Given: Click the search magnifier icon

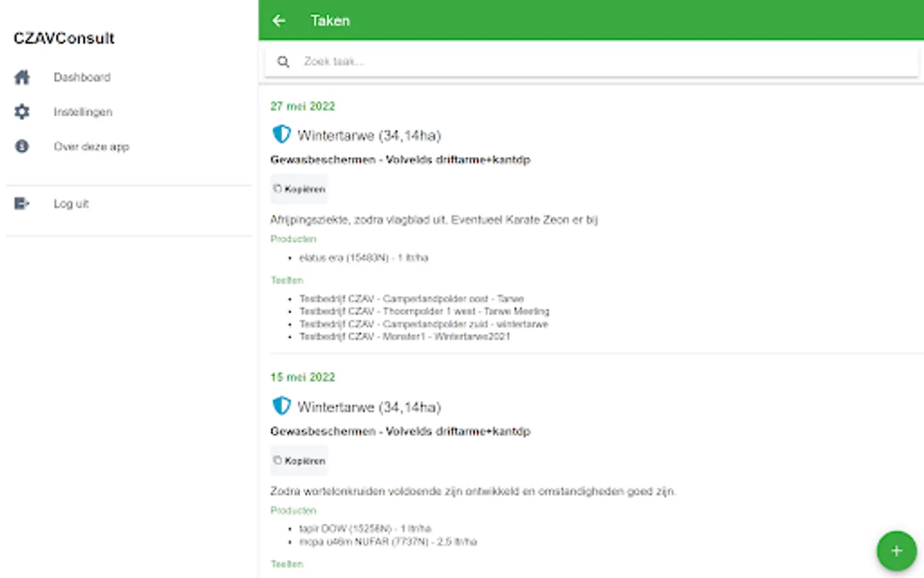Looking at the screenshot, I should tap(283, 62).
